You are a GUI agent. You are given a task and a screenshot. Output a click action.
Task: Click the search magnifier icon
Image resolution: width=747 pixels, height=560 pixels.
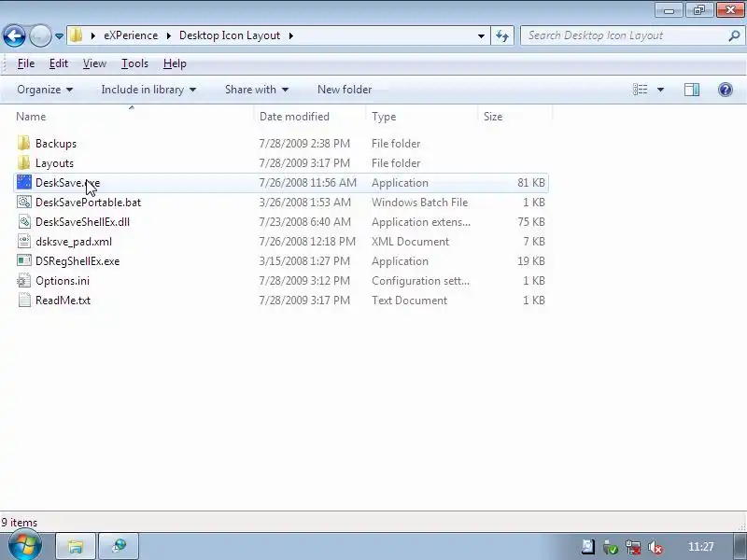(x=734, y=35)
